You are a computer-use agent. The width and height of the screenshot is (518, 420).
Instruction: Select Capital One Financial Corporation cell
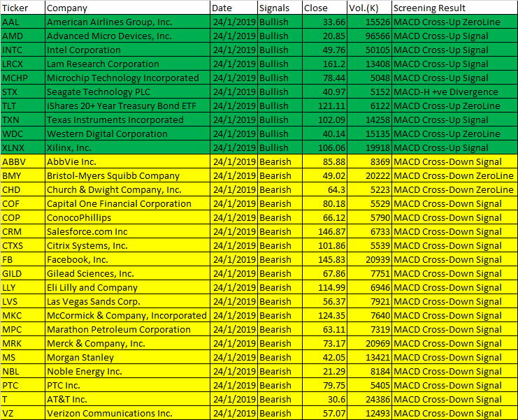click(x=127, y=204)
